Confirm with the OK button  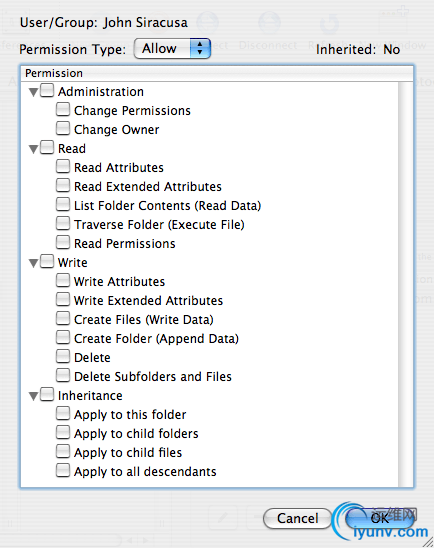tap(380, 518)
